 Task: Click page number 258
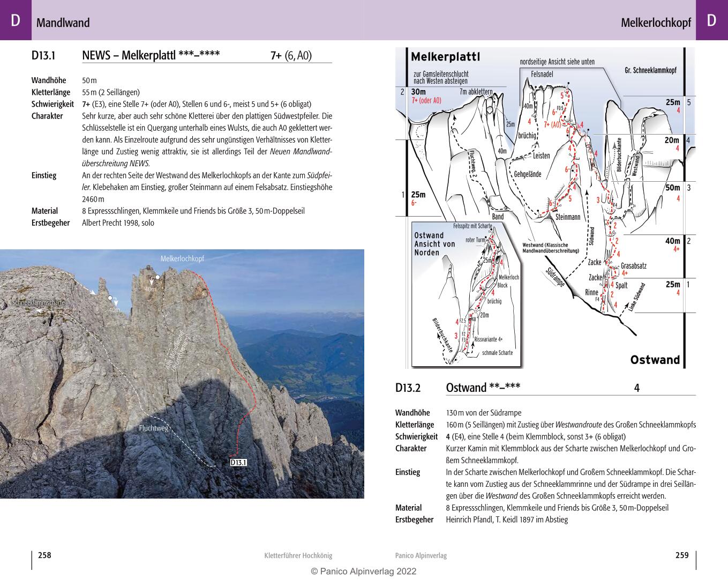tap(44, 555)
